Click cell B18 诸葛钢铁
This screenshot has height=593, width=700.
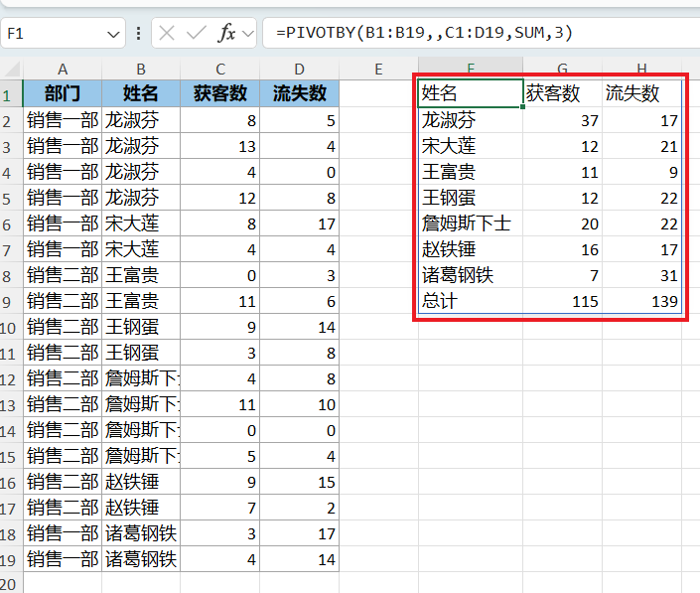141,533
